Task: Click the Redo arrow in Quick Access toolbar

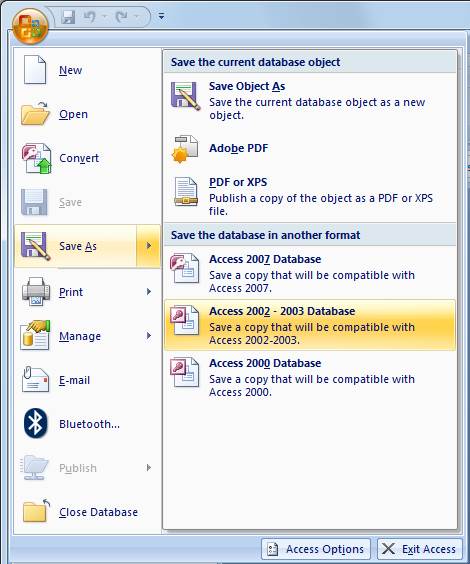Action: pos(122,17)
